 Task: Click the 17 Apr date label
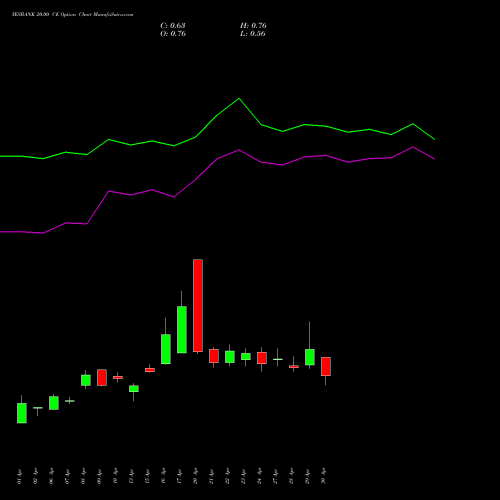coord(179,476)
